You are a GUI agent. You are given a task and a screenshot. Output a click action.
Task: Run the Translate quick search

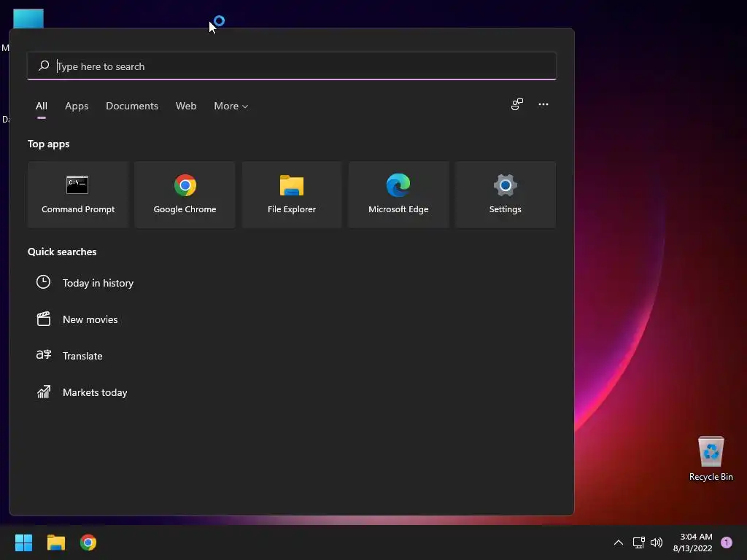click(x=82, y=356)
